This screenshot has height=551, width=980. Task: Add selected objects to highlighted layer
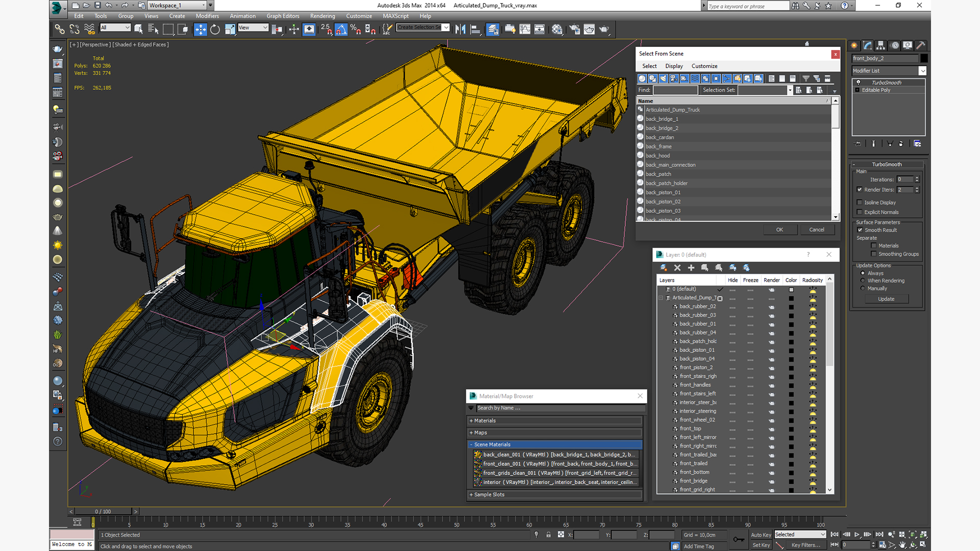[x=691, y=267]
